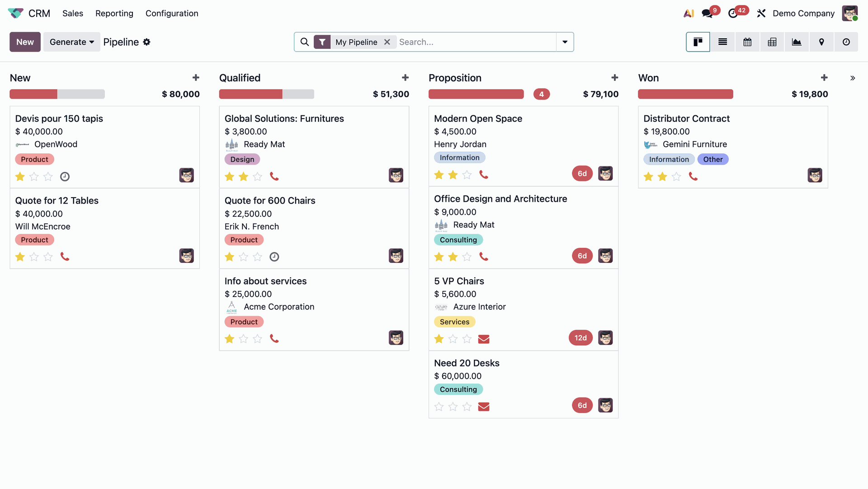The image size is (868, 489).
Task: Click clock activity on Quote for 600 Chairs
Action: (274, 257)
